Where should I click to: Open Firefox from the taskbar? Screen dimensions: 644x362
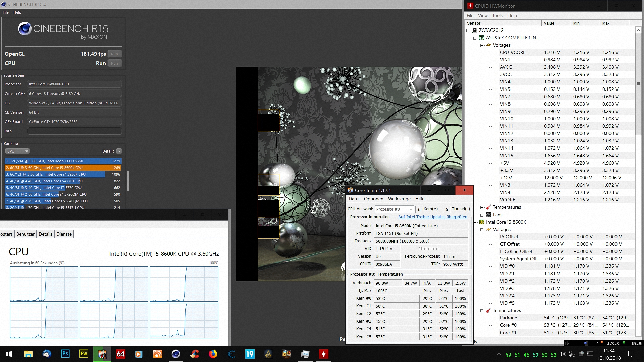(x=213, y=354)
